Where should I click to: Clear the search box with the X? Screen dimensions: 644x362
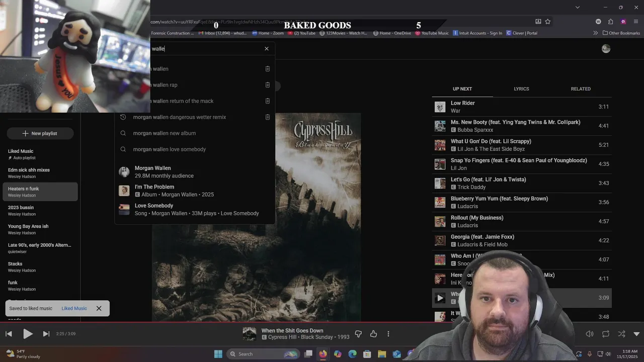267,49
